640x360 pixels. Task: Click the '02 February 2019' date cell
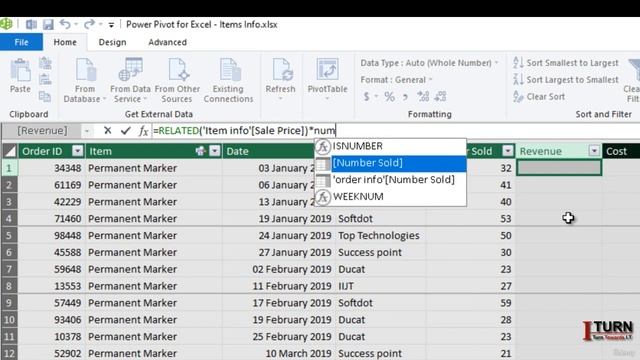tap(279, 269)
